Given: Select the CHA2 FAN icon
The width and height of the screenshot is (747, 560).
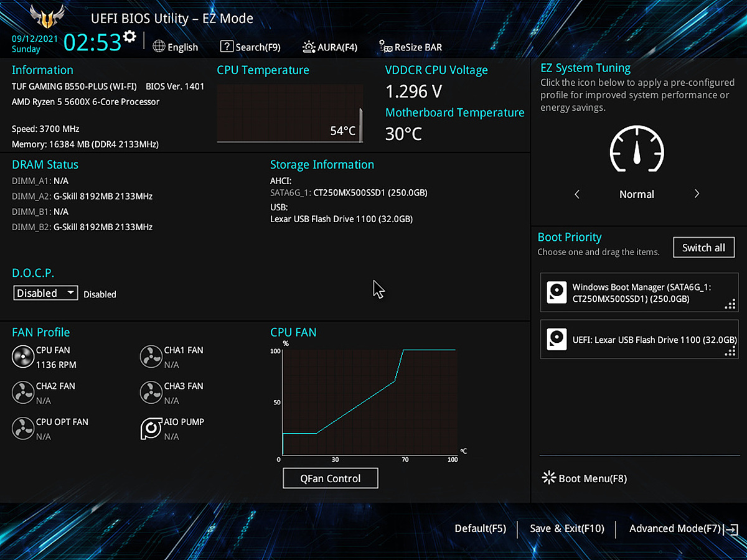Looking at the screenshot, I should [22, 393].
